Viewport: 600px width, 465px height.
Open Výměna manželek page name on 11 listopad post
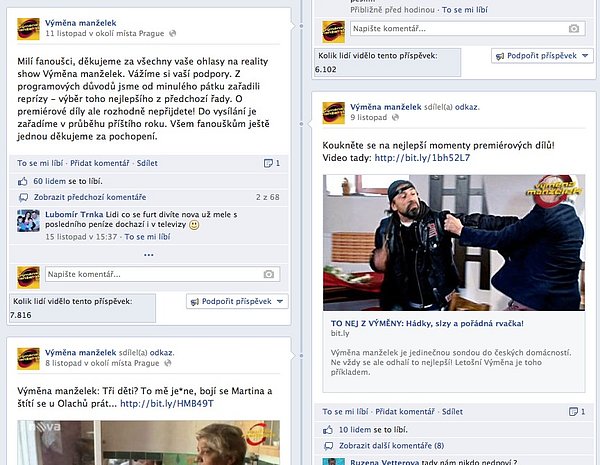[81, 23]
